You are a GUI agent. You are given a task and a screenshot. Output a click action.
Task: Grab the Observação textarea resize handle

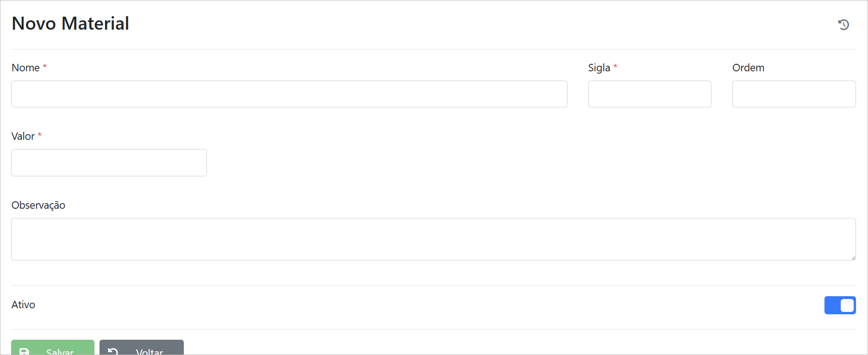tap(853, 258)
